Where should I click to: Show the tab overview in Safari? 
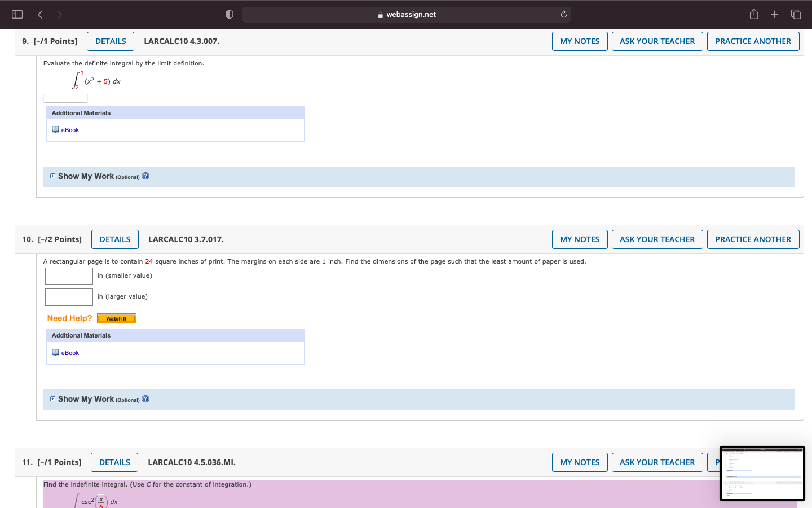tap(796, 14)
